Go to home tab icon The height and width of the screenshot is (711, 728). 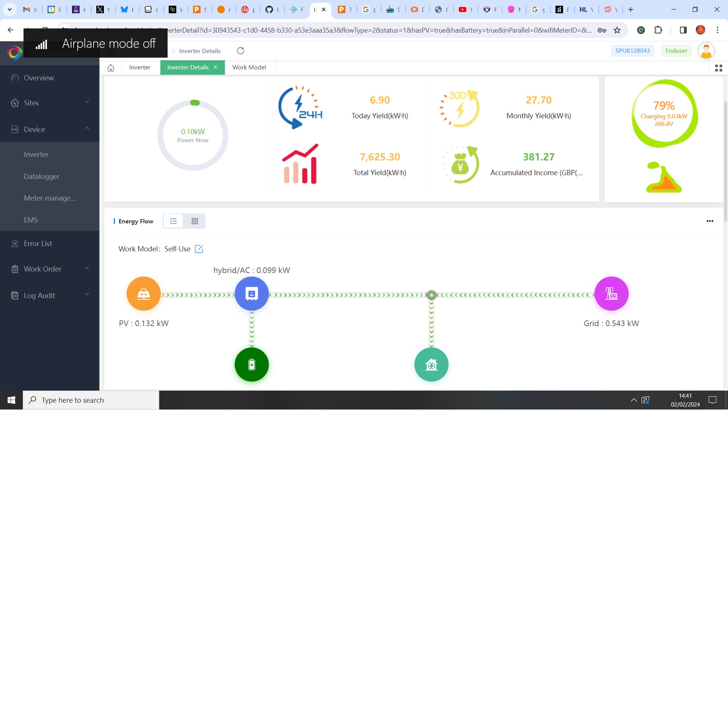[111, 68]
